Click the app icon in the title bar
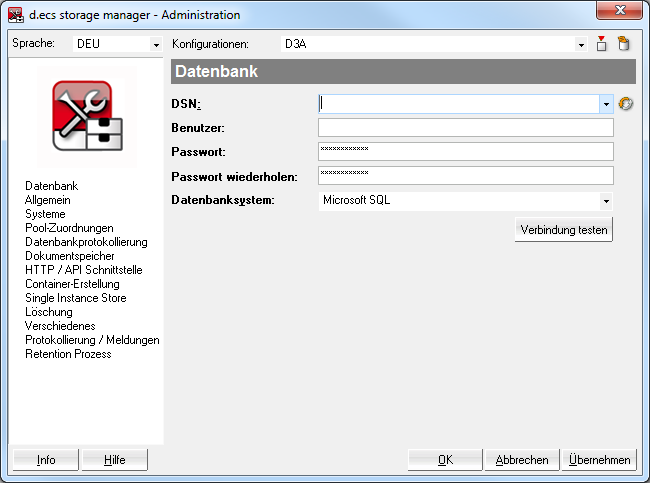The height and width of the screenshot is (483, 650). tap(16, 15)
